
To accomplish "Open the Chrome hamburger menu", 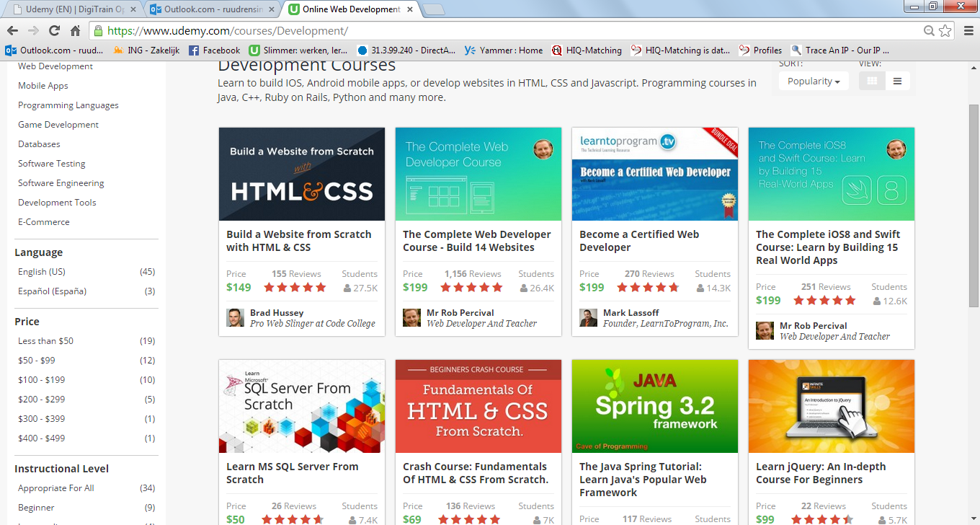I will click(x=968, y=31).
